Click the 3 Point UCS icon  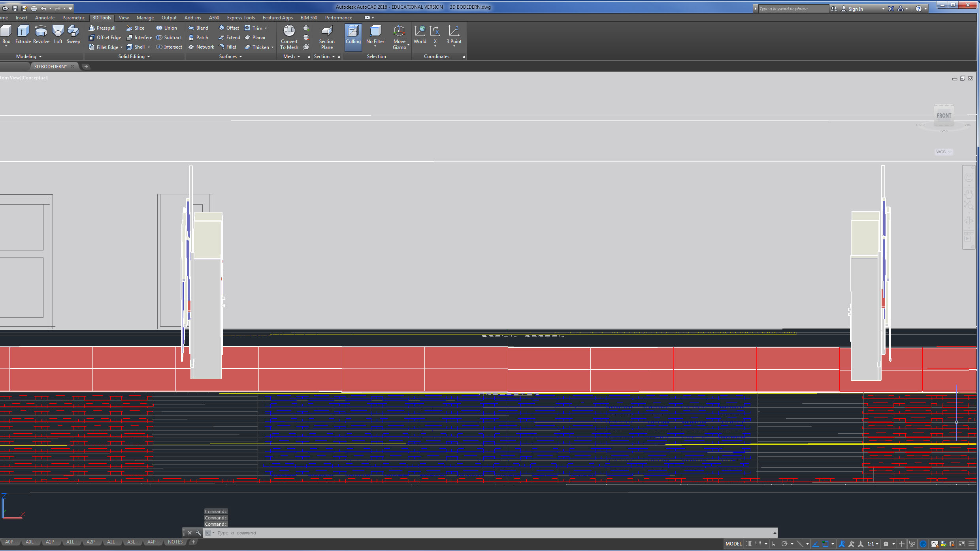(x=454, y=31)
